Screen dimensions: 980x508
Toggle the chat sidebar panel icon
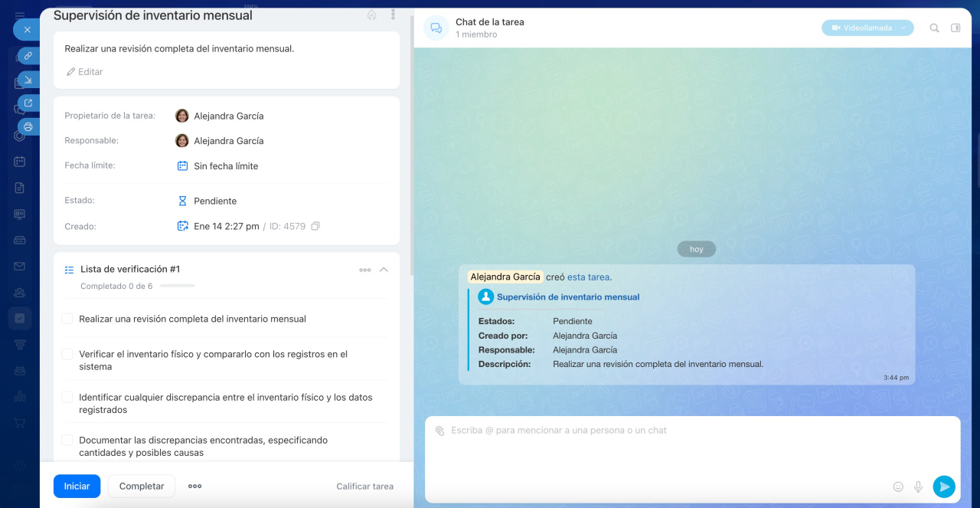(955, 28)
